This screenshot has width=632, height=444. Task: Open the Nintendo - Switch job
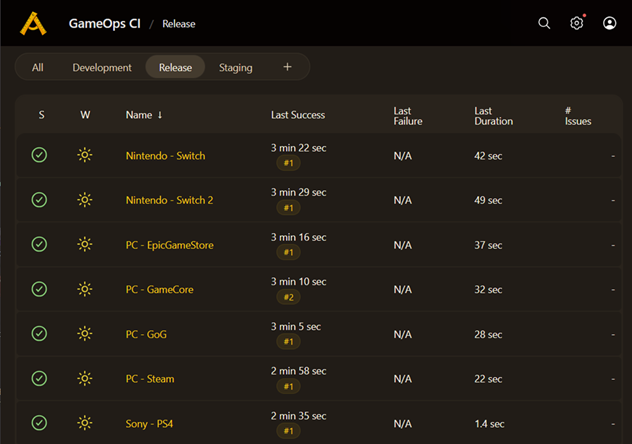point(165,156)
